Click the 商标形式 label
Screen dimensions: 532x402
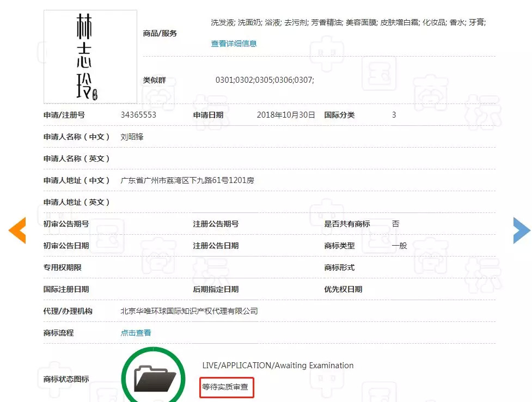tap(339, 267)
